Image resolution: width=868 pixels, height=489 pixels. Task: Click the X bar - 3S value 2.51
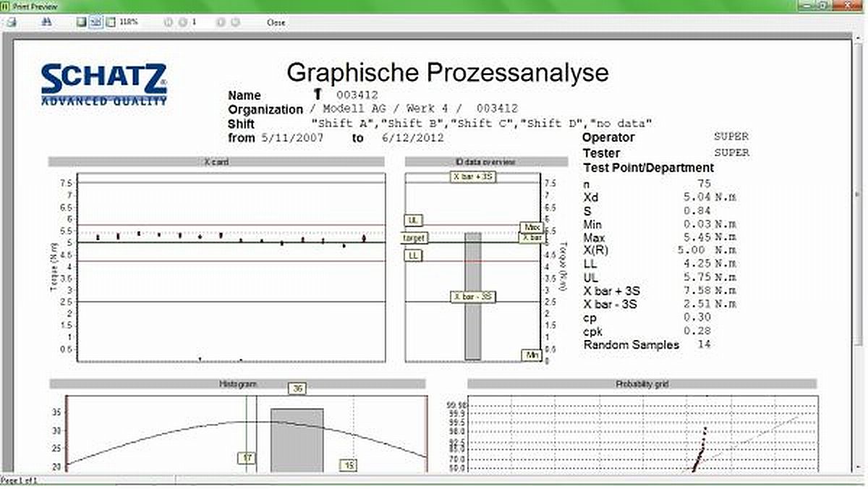click(x=710, y=304)
